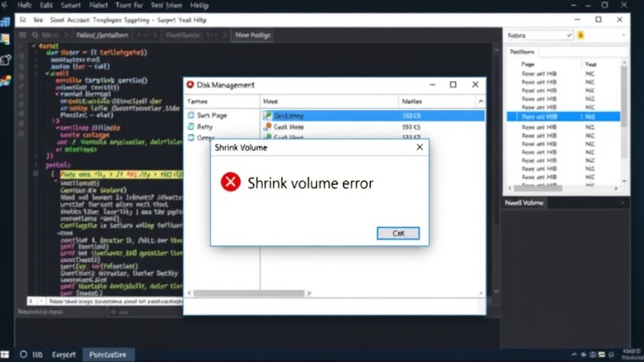Click the right panel vertical scrollbar thumb

coord(625,96)
